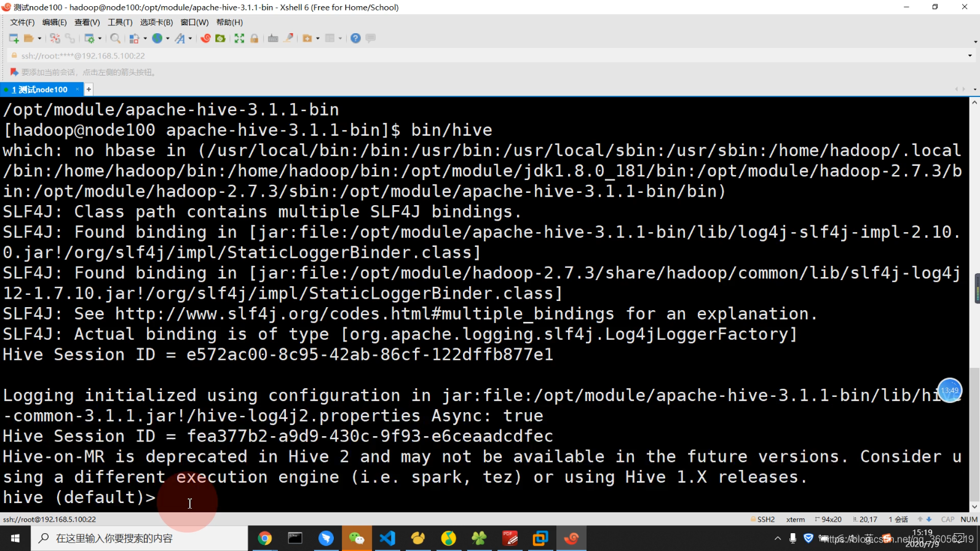Screen dimensions: 980x551
Task: Click the transfer folder plus icon
Action: coord(307,38)
